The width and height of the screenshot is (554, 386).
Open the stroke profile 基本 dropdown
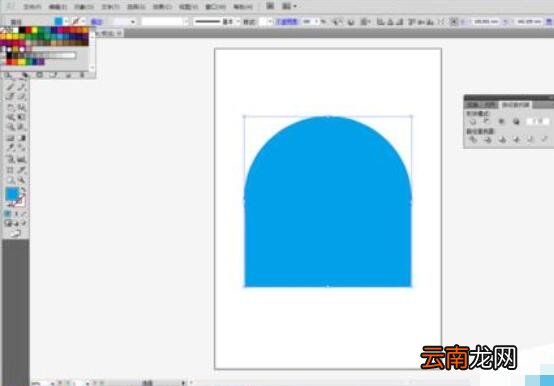pos(238,22)
